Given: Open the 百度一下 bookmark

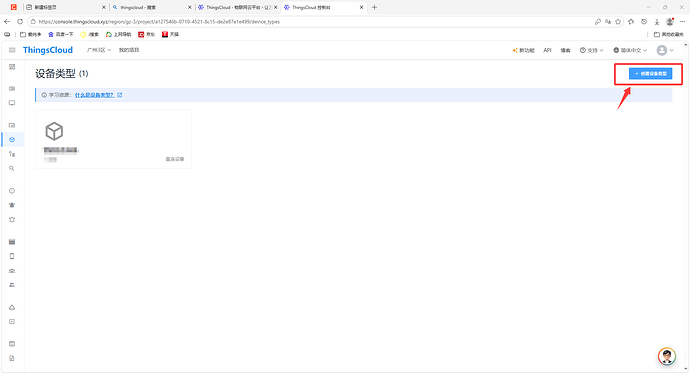Looking at the screenshot, I should pyautogui.click(x=61, y=34).
